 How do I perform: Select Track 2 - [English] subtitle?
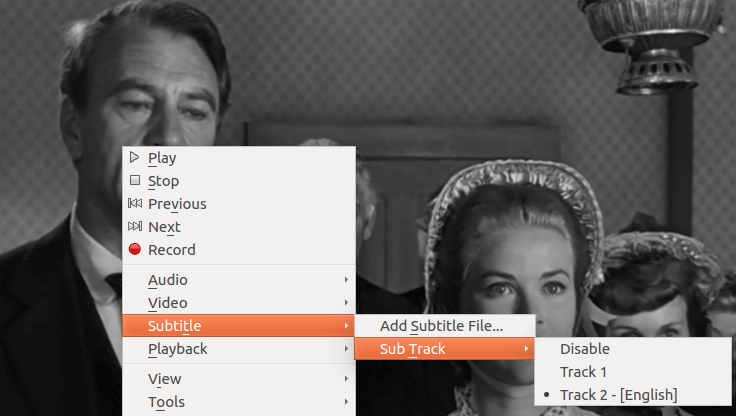click(618, 395)
